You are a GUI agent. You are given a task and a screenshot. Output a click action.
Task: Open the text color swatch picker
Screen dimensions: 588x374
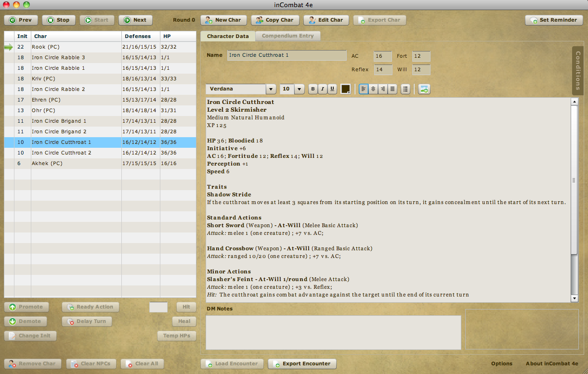point(345,89)
